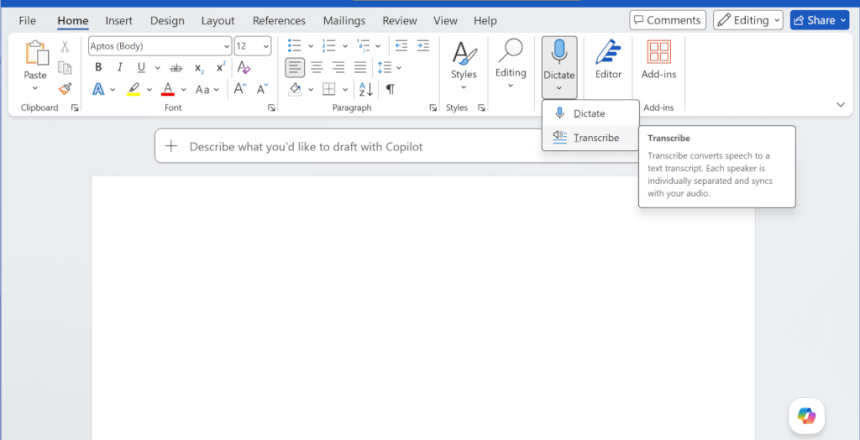Apply paragraph shading with paint bucket
Screen dimensions: 860x440
(295, 89)
